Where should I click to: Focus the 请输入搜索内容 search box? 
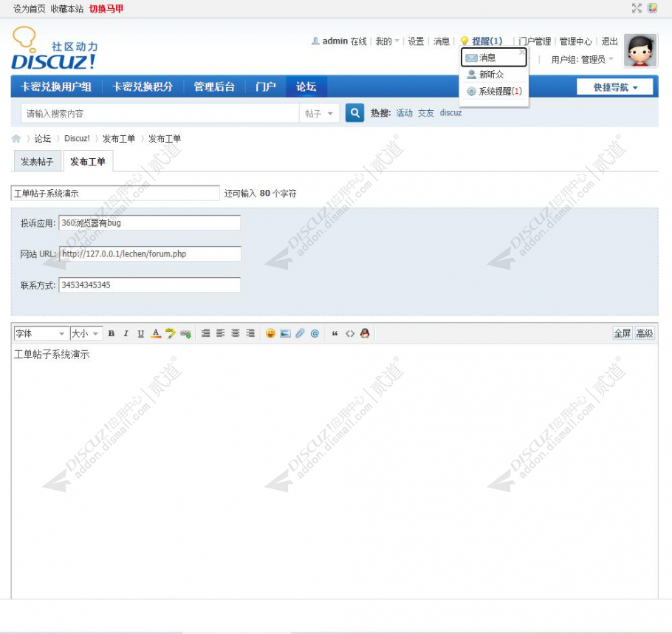point(160,113)
